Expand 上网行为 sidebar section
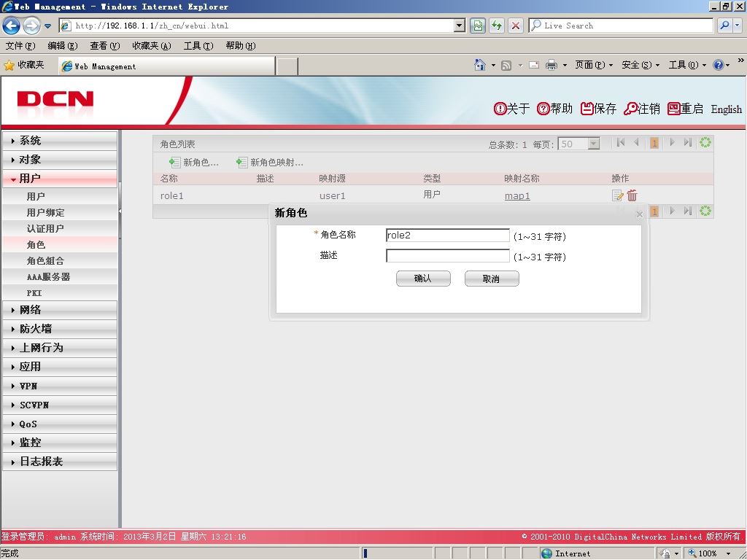 (60, 348)
